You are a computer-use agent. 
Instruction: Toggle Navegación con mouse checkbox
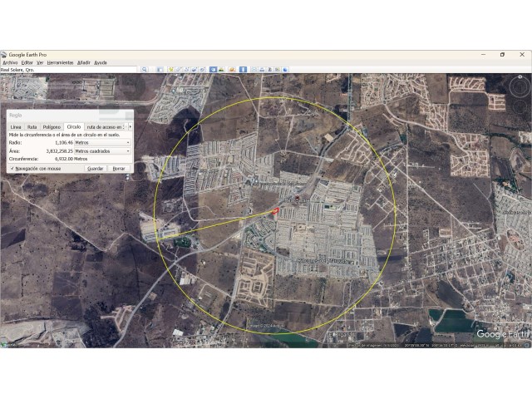[x=12, y=168]
